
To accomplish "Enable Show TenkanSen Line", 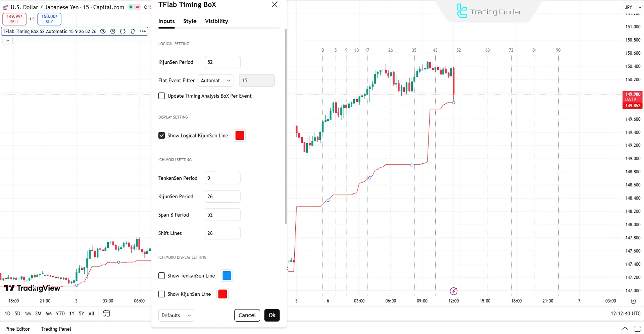I will tap(161, 275).
